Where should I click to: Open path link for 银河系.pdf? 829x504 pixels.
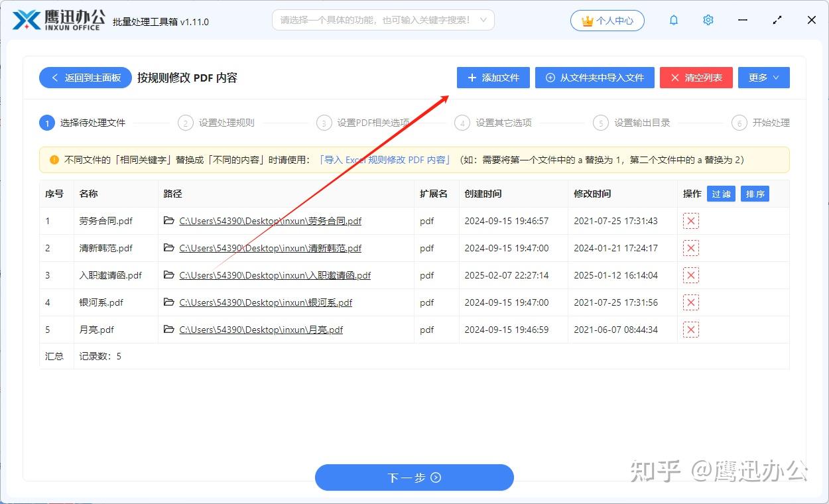click(266, 302)
